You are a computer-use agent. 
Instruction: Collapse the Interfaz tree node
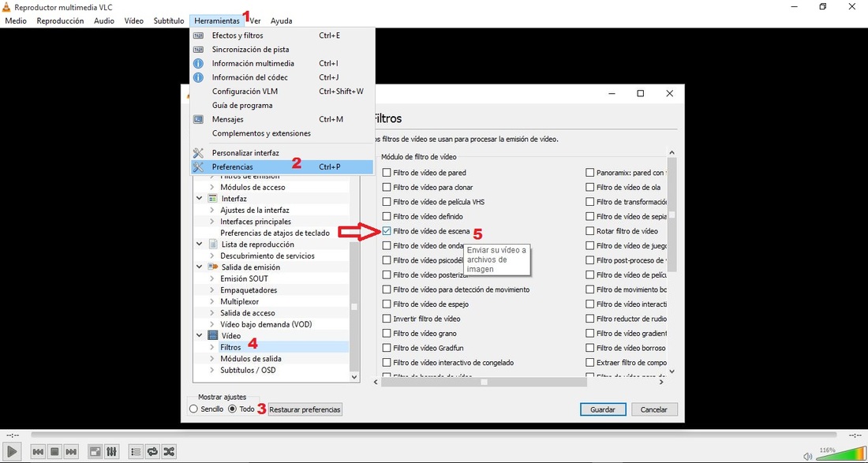[200, 199]
